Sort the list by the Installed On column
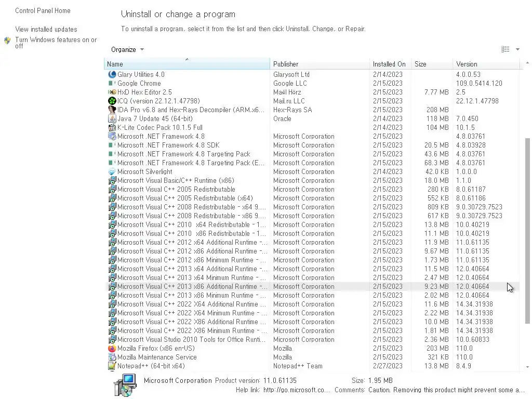The height and width of the screenshot is (399, 532). (x=391, y=64)
